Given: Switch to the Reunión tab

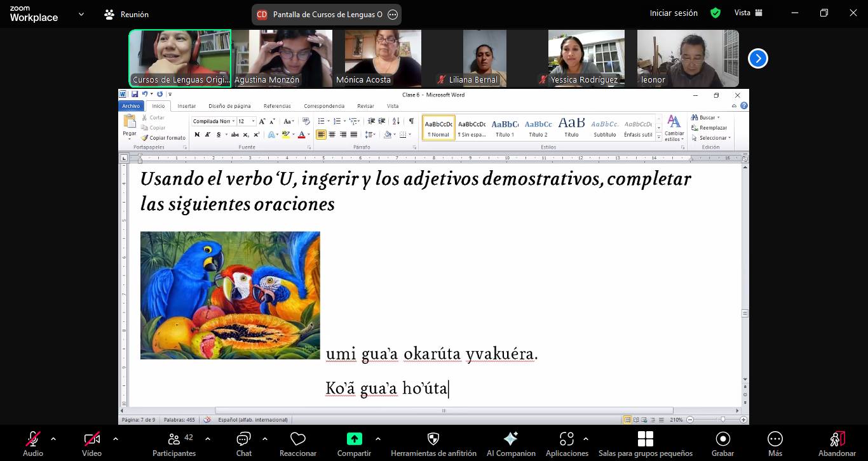Looking at the screenshot, I should (126, 14).
